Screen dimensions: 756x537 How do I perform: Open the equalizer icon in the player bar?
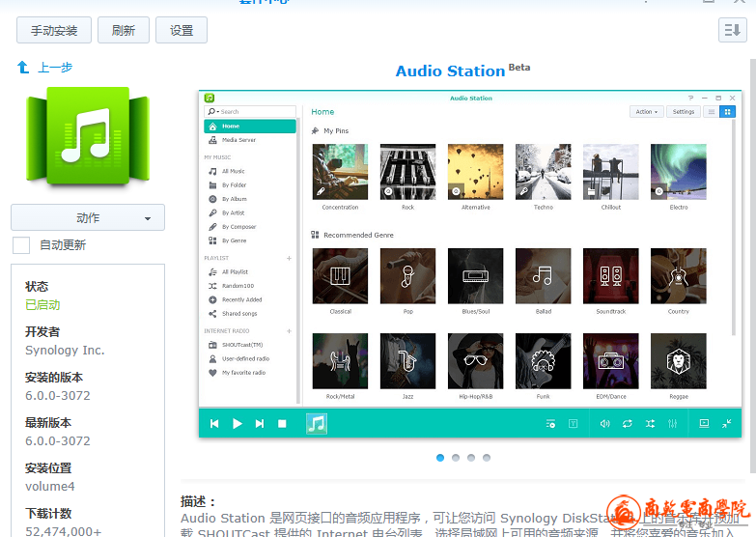click(672, 423)
